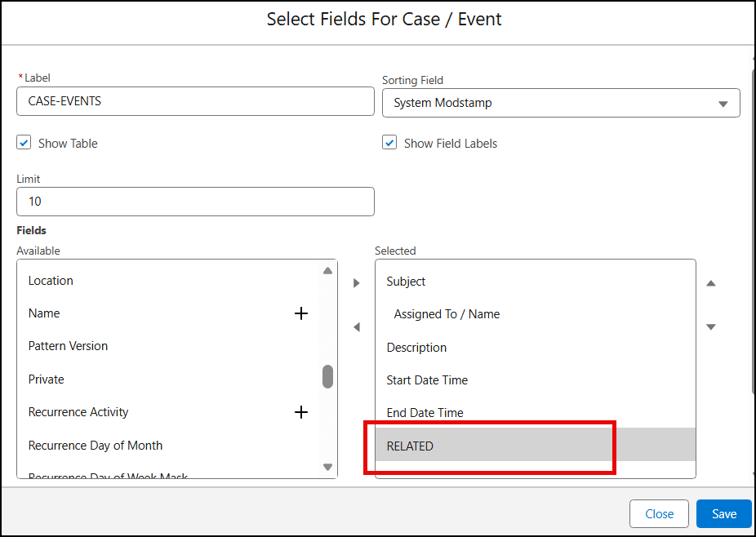
Task: Focus the Limit input field
Action: pyautogui.click(x=194, y=202)
